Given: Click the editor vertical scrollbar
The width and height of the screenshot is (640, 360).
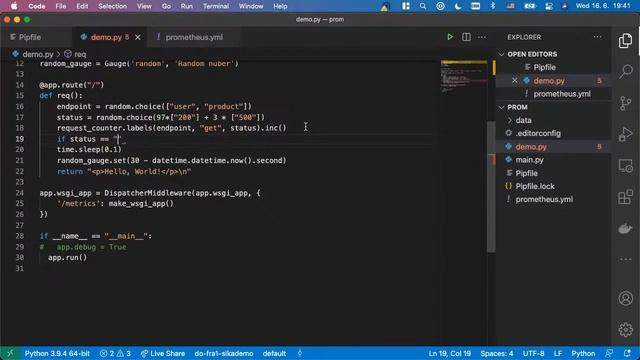Looking at the screenshot, I should (x=492, y=187).
